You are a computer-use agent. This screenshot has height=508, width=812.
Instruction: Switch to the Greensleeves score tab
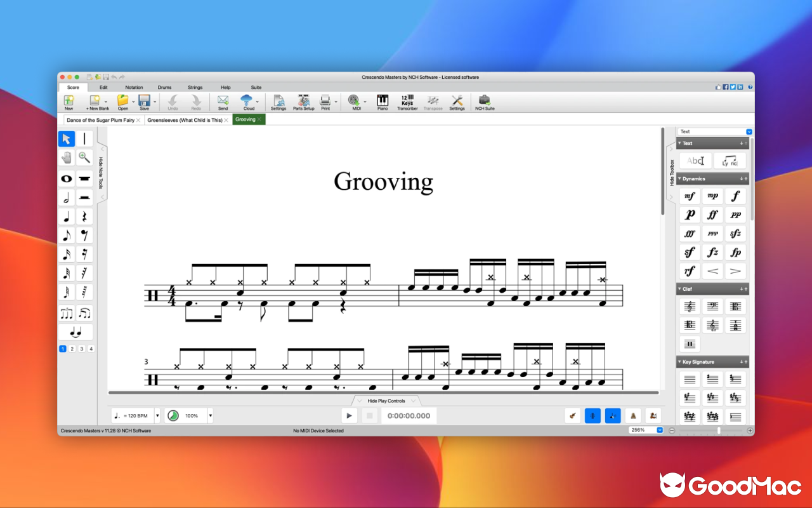pos(185,119)
